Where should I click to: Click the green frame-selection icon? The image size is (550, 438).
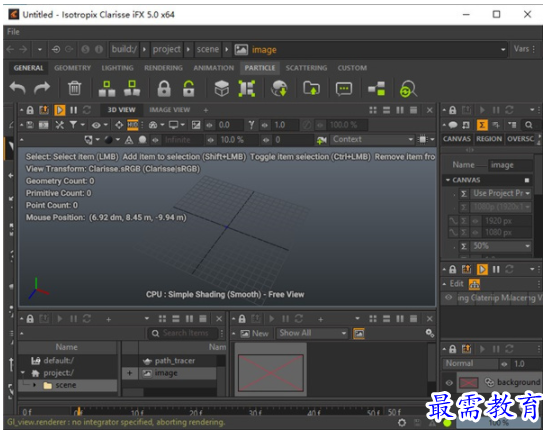tap(247, 88)
